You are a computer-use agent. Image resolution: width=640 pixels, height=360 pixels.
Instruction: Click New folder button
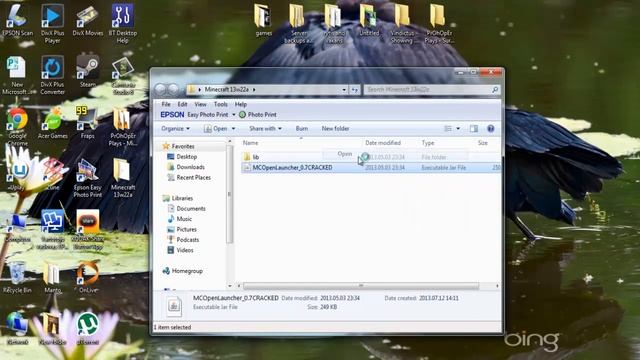335,129
